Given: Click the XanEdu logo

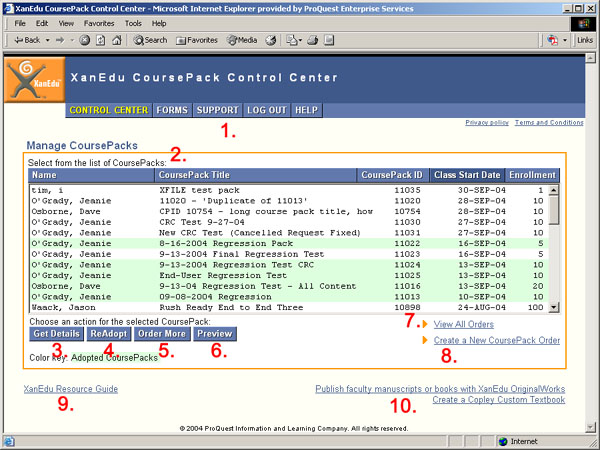Looking at the screenshot, I should [34, 79].
